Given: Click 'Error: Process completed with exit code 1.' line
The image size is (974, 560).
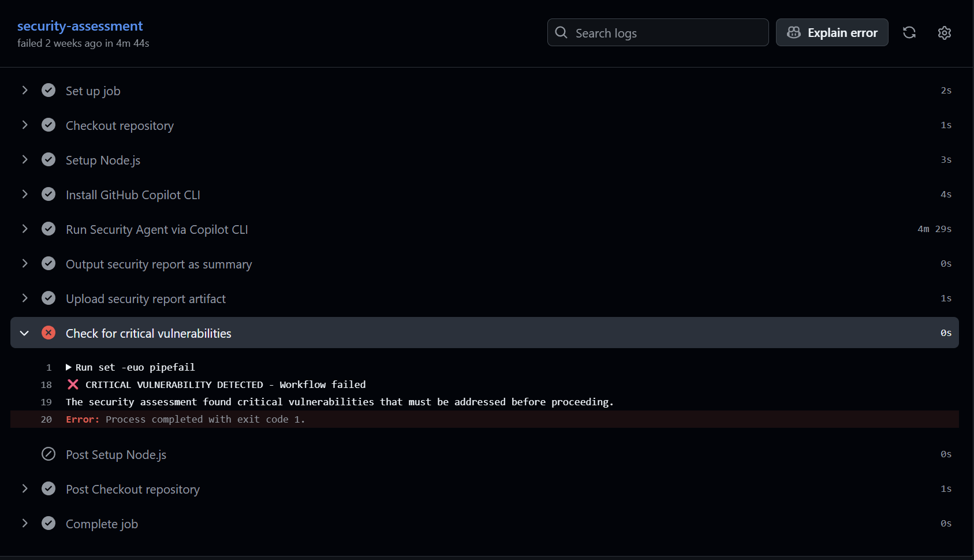Looking at the screenshot, I should tap(484, 419).
